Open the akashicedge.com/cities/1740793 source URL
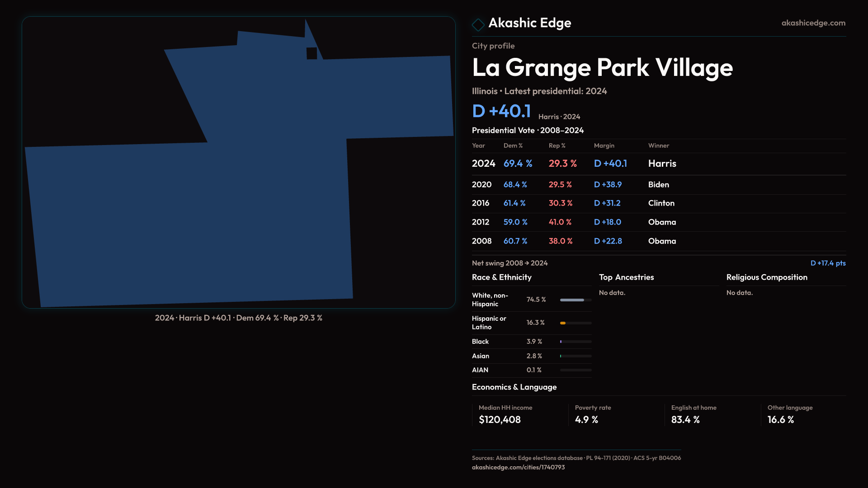This screenshot has width=868, height=488. (518, 467)
